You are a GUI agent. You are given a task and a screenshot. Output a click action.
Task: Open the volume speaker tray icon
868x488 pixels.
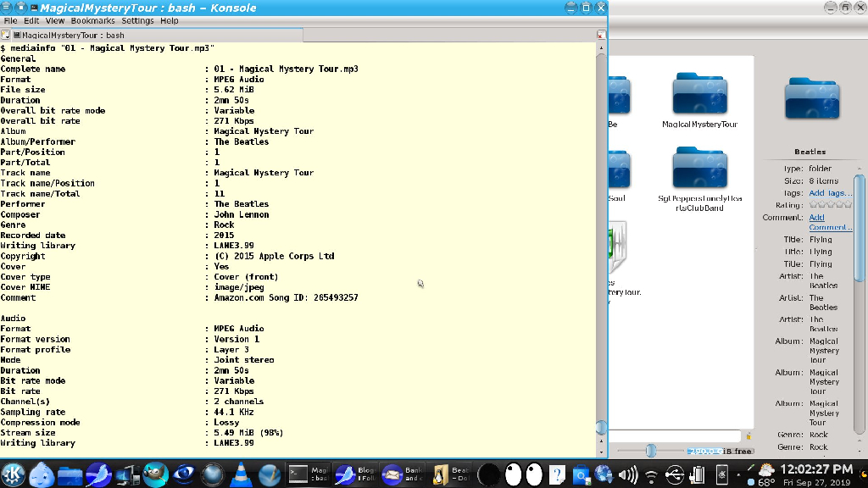click(628, 474)
